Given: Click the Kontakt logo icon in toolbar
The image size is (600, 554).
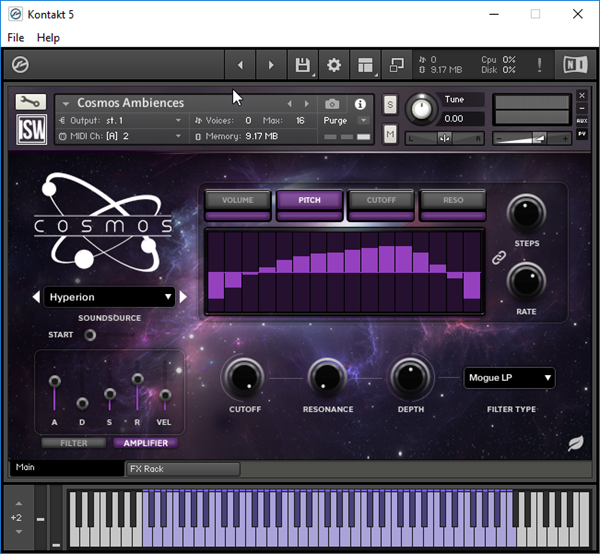Looking at the screenshot, I should coord(20,64).
